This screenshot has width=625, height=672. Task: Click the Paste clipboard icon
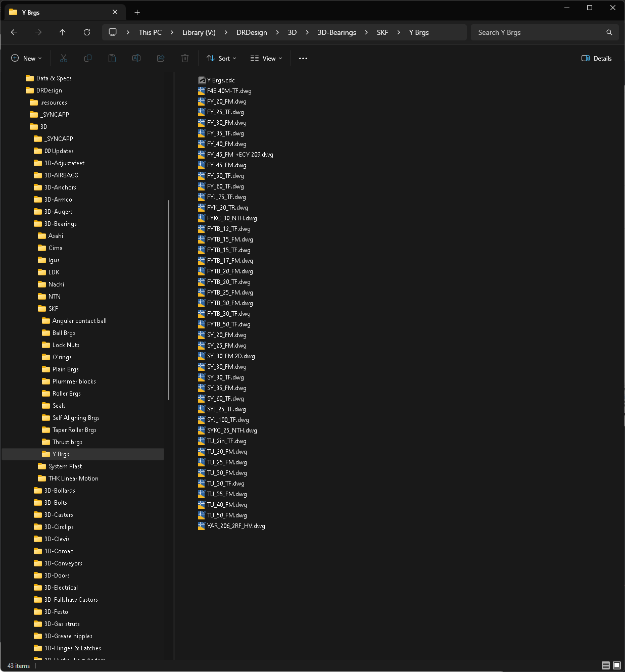[x=112, y=59]
